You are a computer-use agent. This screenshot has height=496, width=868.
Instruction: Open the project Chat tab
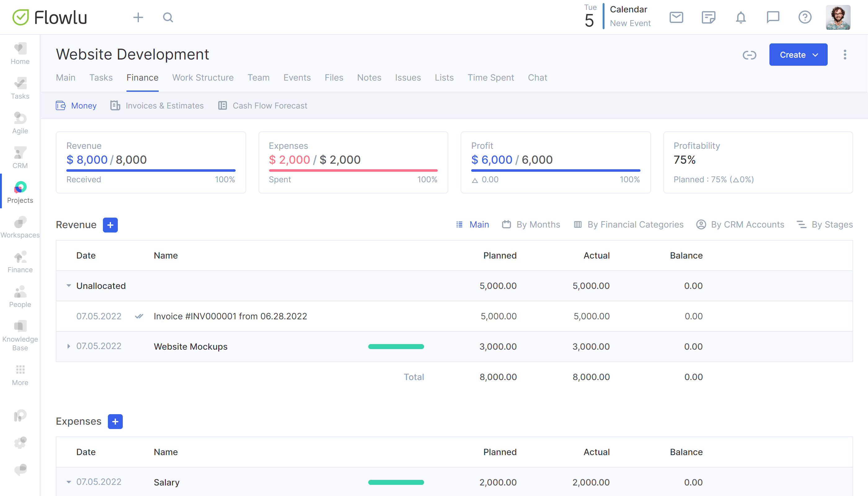(x=538, y=78)
